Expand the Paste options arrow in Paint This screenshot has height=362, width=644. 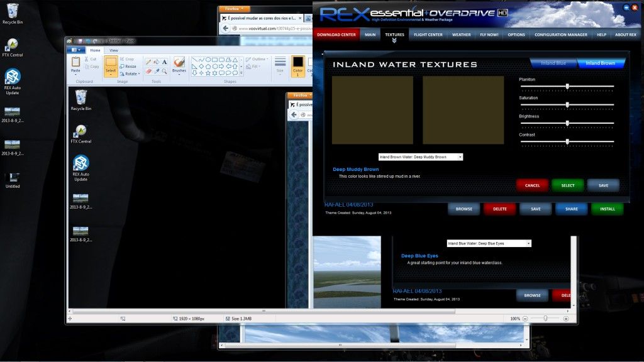click(x=75, y=75)
